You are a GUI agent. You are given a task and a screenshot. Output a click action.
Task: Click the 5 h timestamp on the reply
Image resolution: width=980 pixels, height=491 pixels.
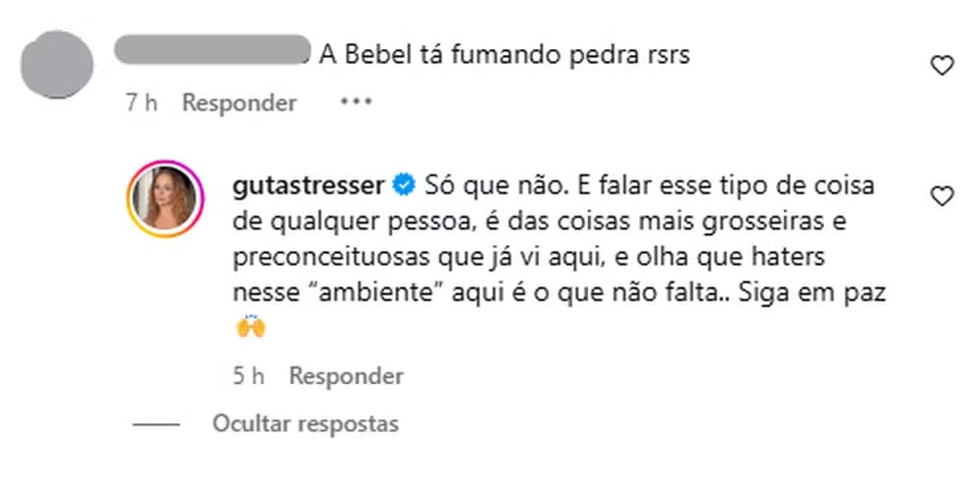click(x=249, y=375)
